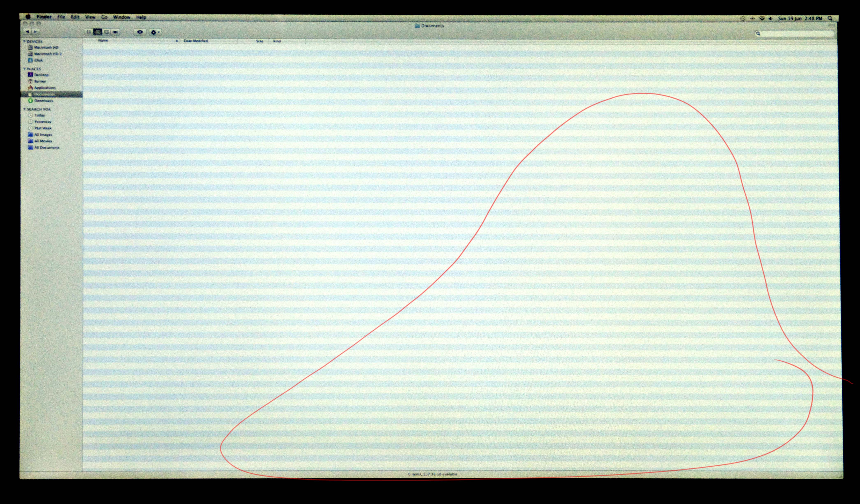860x504 pixels.
Task: Show files from Today search
Action: tap(37, 115)
